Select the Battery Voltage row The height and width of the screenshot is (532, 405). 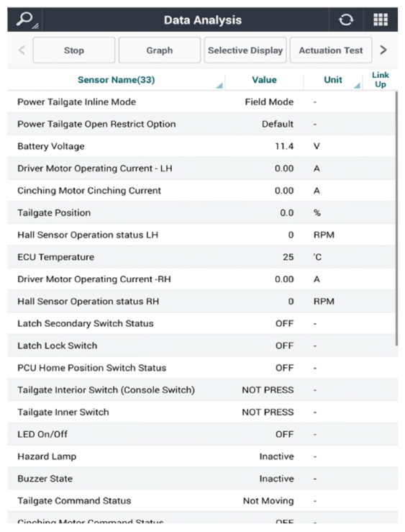(x=202, y=146)
